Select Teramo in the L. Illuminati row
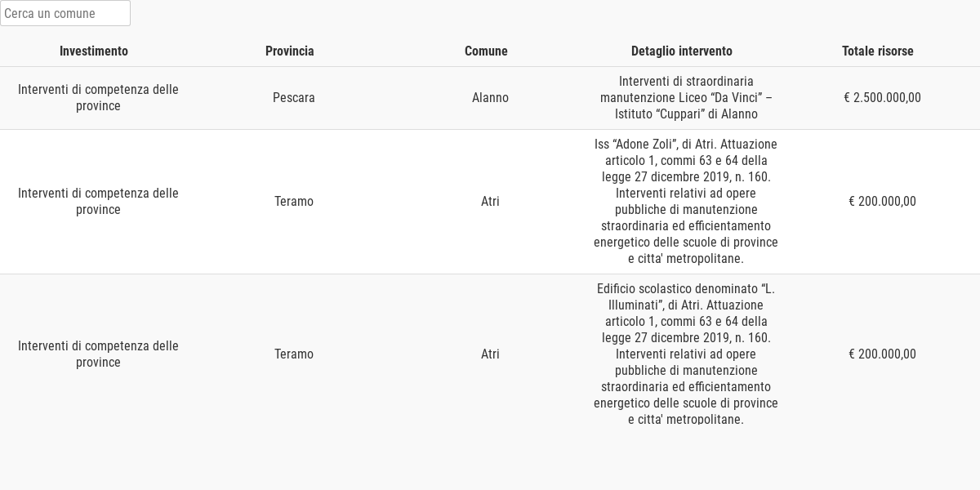 point(294,354)
